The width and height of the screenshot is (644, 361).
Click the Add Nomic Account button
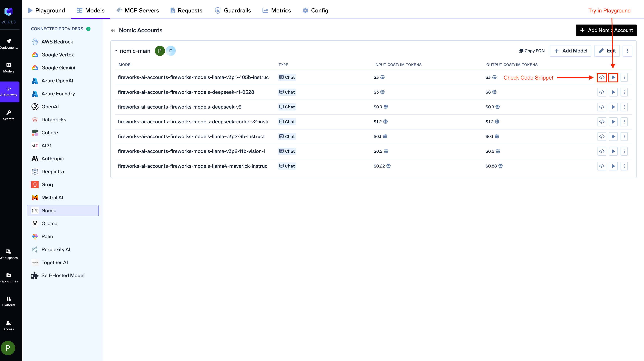tap(606, 30)
